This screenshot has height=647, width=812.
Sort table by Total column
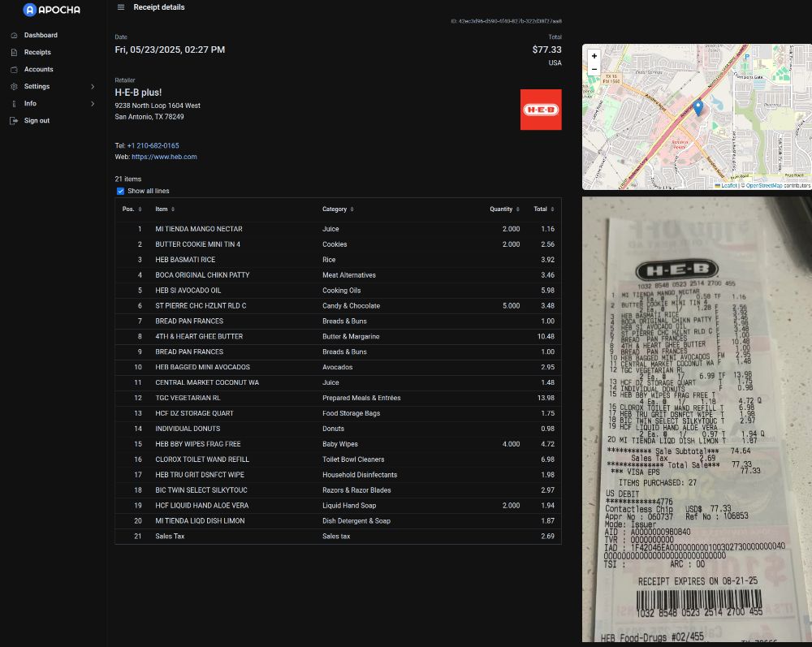[x=544, y=209]
